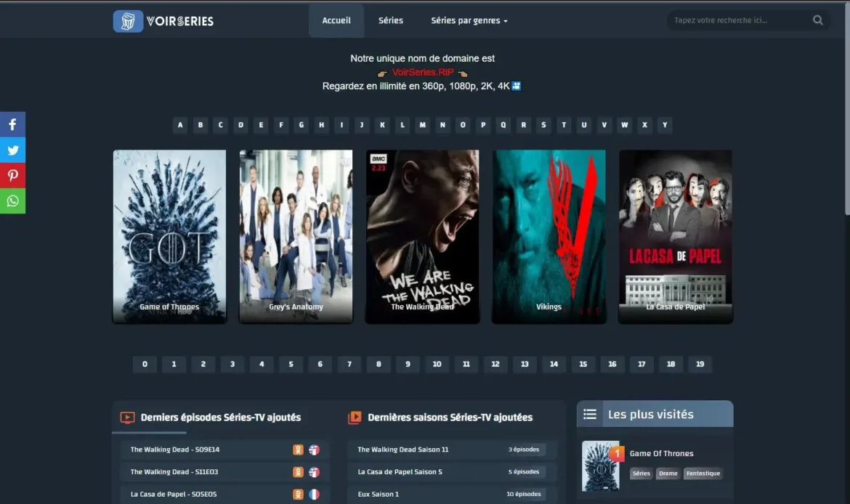Open the Séries menu item
The height and width of the screenshot is (504, 850).
tap(390, 20)
